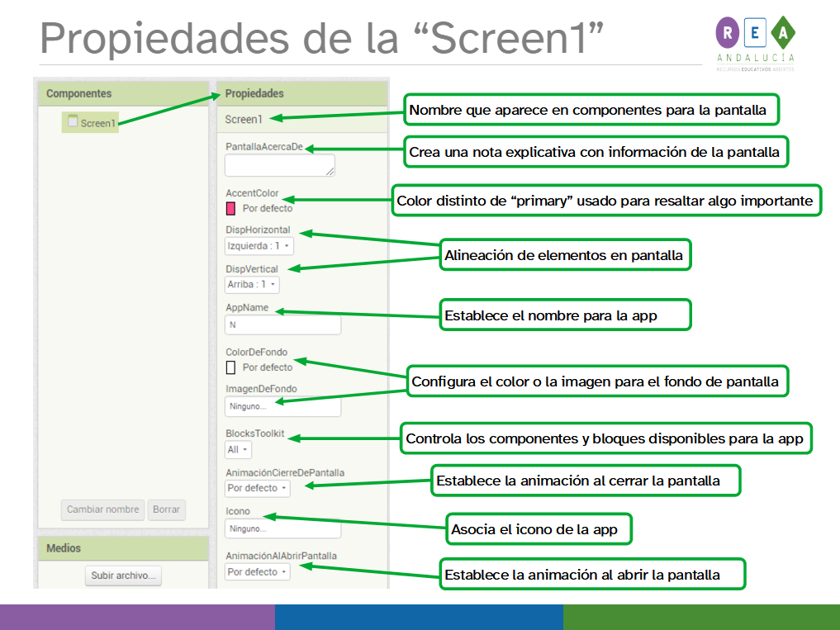Image resolution: width=840 pixels, height=630 pixels.
Task: Open the AnimaciónAlAbrirPantalla dropdown
Action: 256,571
